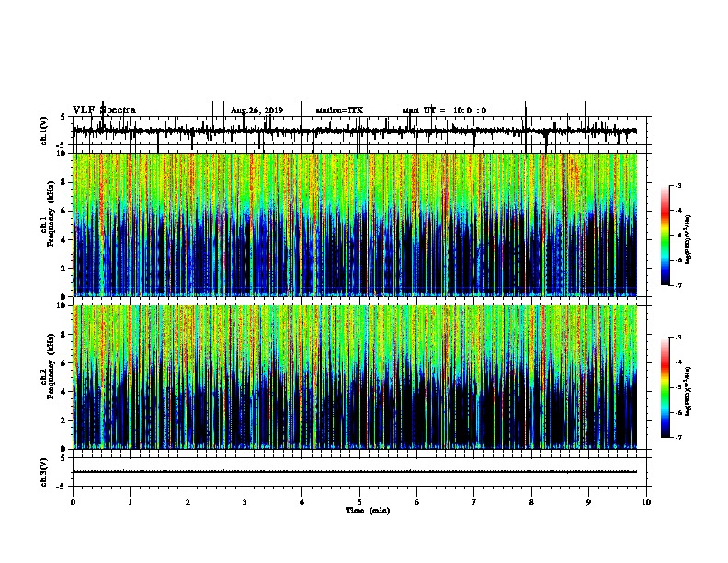The image size is (728, 563).
Task: Click the ch.1 voltage waveform trace
Action: click(355, 132)
